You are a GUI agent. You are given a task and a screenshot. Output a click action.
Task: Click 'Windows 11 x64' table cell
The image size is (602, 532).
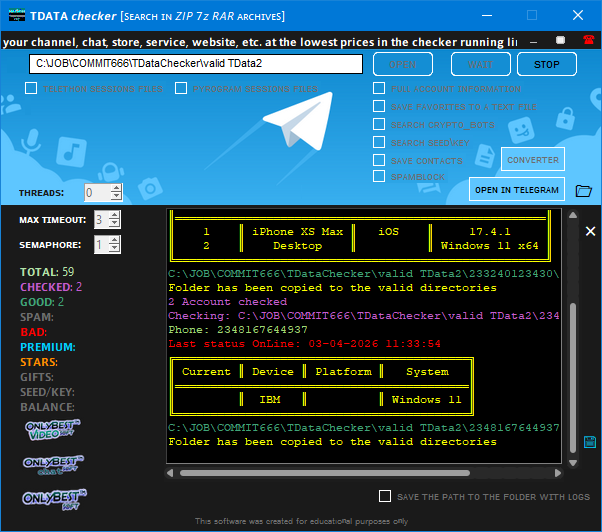[x=490, y=246]
